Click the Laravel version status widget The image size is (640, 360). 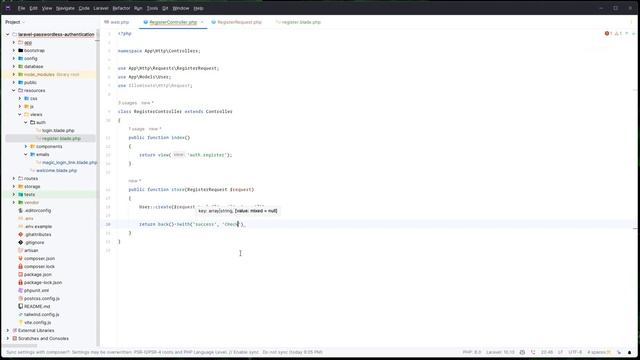500,352
